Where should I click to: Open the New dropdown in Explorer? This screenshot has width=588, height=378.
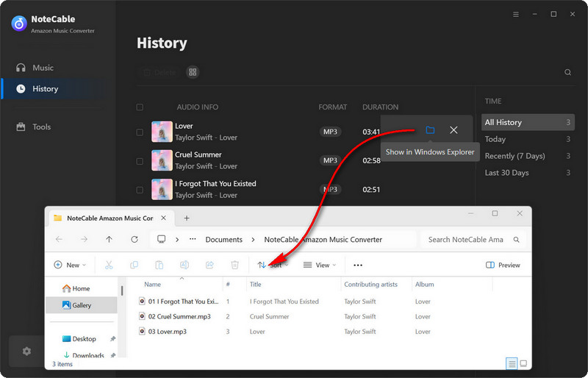[x=70, y=265]
